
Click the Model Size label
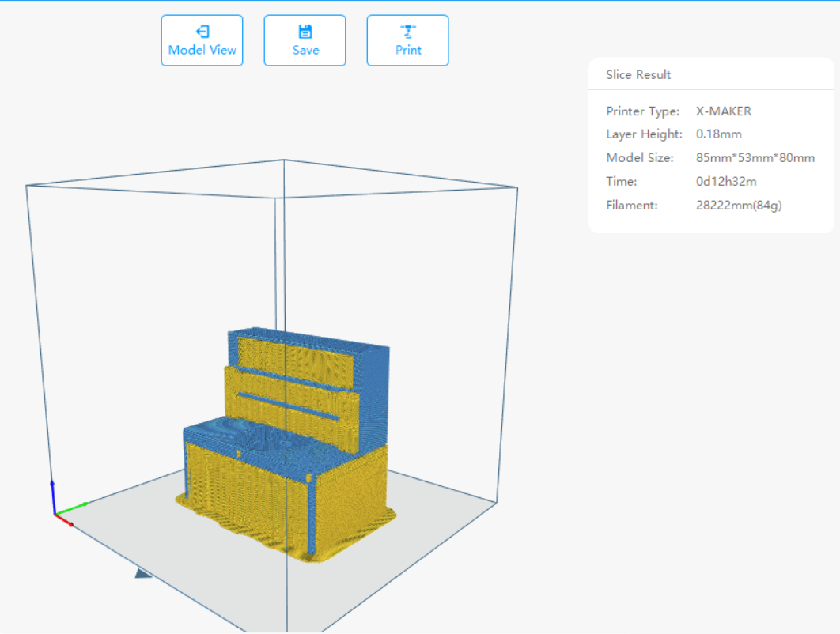click(640, 158)
